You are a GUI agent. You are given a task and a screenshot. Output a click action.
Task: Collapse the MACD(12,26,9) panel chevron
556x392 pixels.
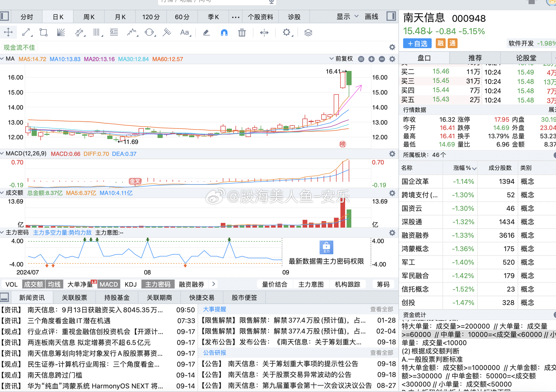pyautogui.click(x=2, y=154)
